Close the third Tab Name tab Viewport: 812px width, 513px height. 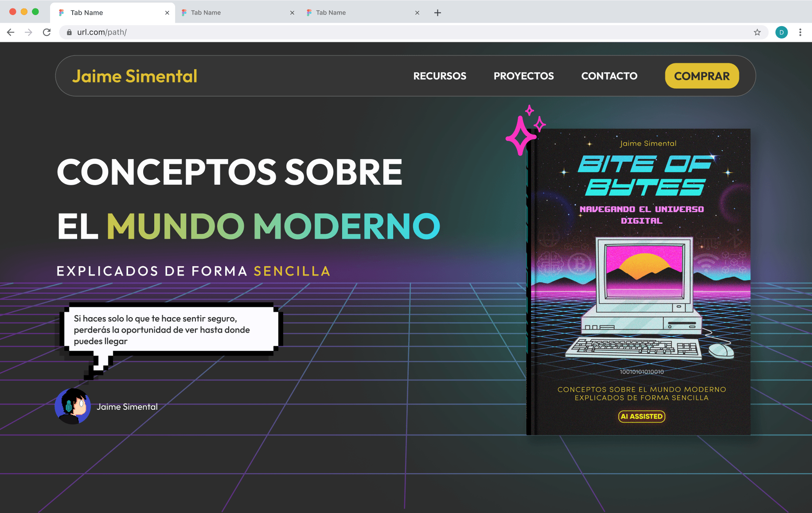point(417,13)
